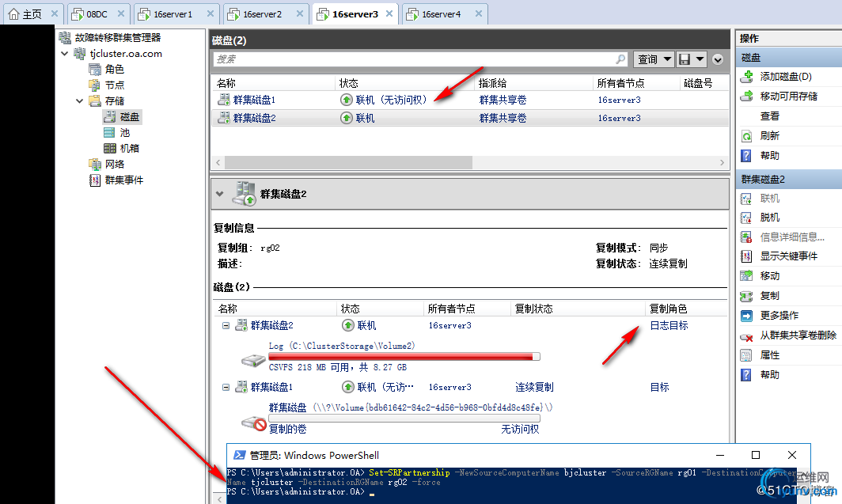842x504 pixels.
Task: Select the 群集磁盘2 row in disk list
Action: (470, 118)
